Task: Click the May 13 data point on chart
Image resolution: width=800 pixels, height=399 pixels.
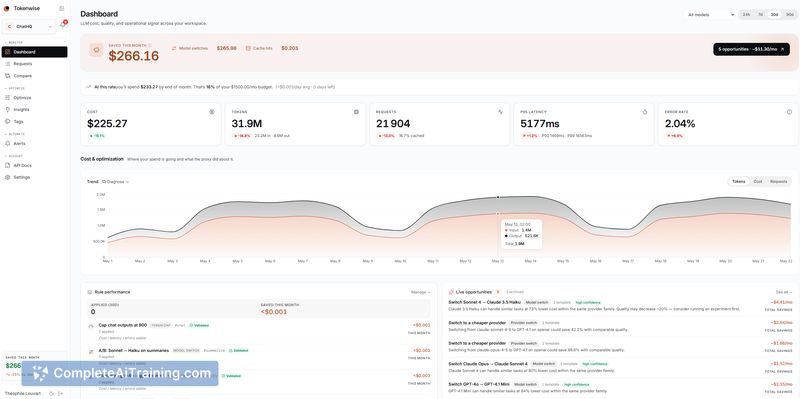Action: pyautogui.click(x=498, y=197)
